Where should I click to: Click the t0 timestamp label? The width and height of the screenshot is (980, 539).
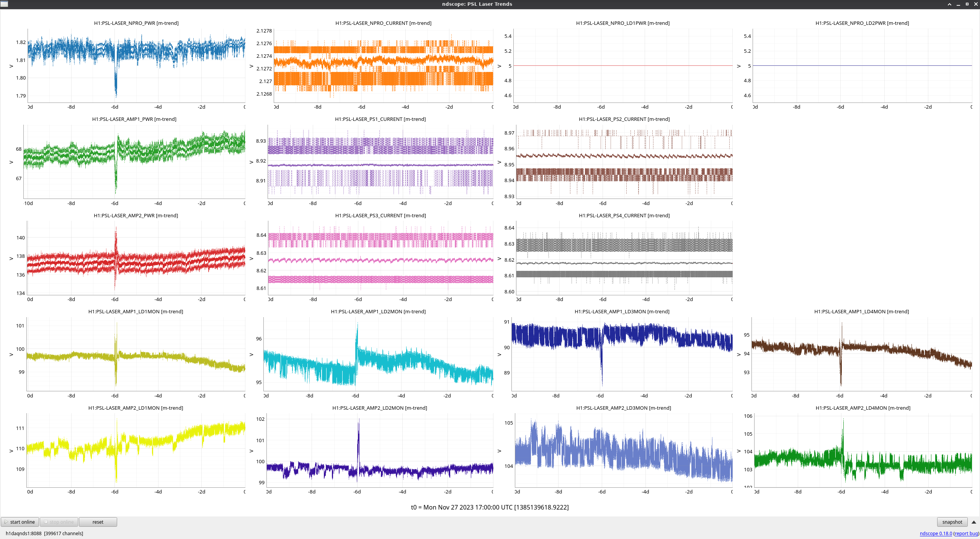pyautogui.click(x=490, y=507)
